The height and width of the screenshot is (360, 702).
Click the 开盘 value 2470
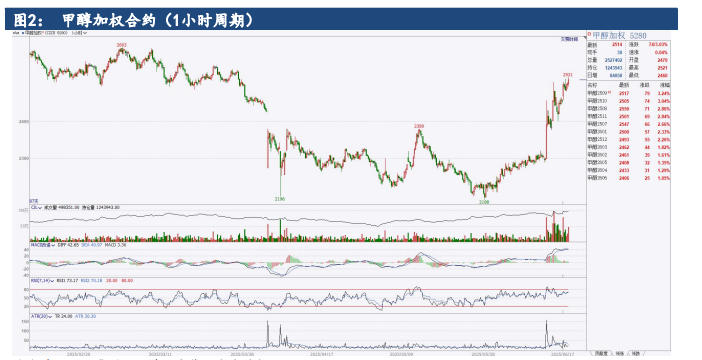click(x=663, y=60)
